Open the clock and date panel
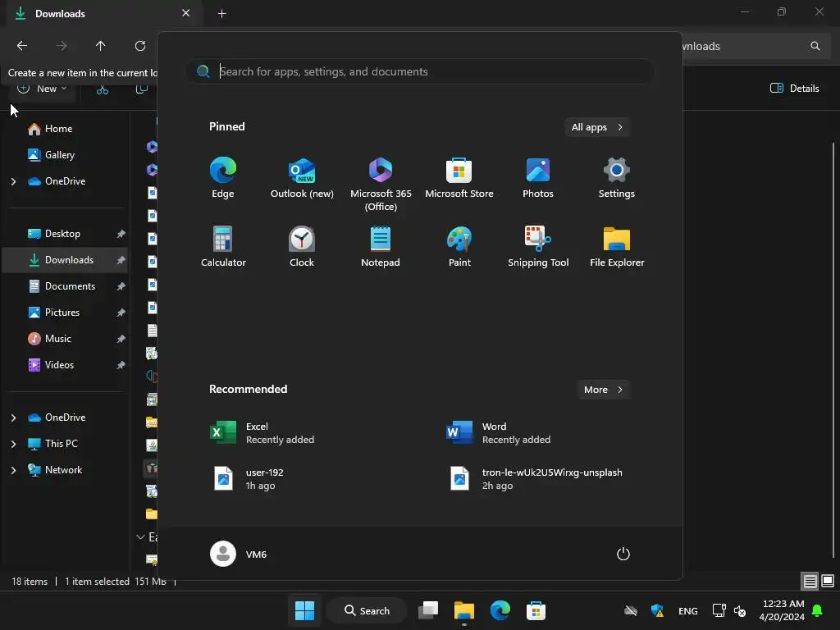The width and height of the screenshot is (840, 630). click(x=782, y=610)
